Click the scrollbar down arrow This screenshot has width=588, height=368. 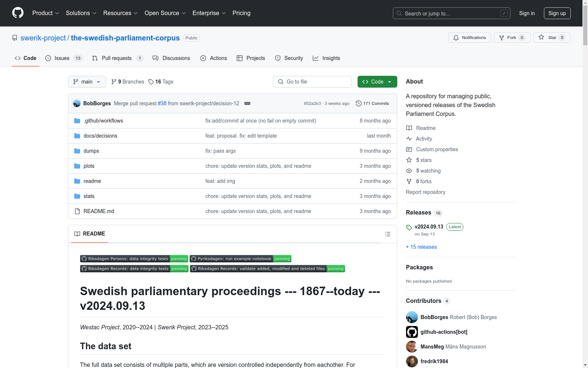coord(585,365)
